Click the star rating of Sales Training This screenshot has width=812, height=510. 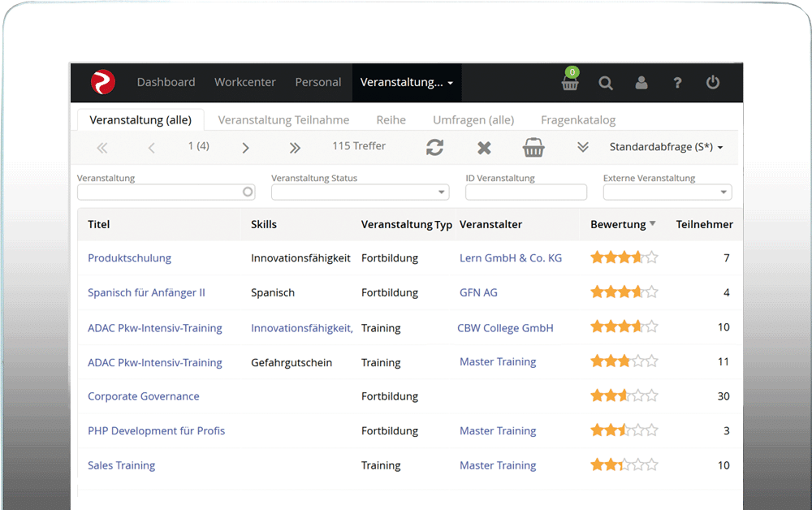point(624,465)
